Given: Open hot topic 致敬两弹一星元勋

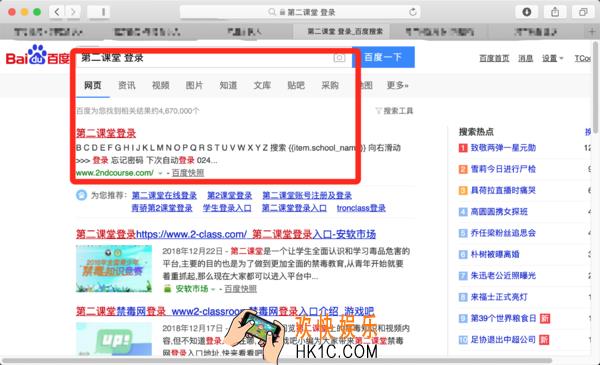Looking at the screenshot, I should pyautogui.click(x=503, y=148).
